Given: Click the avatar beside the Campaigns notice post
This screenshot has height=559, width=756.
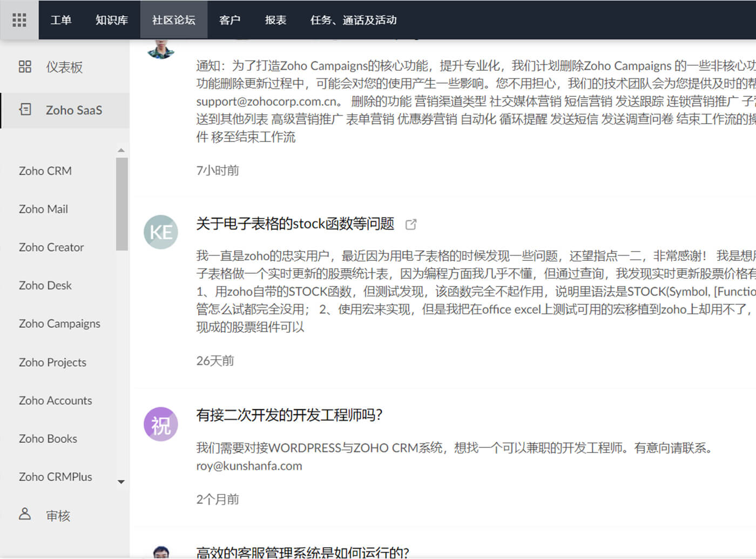Looking at the screenshot, I should tap(161, 49).
